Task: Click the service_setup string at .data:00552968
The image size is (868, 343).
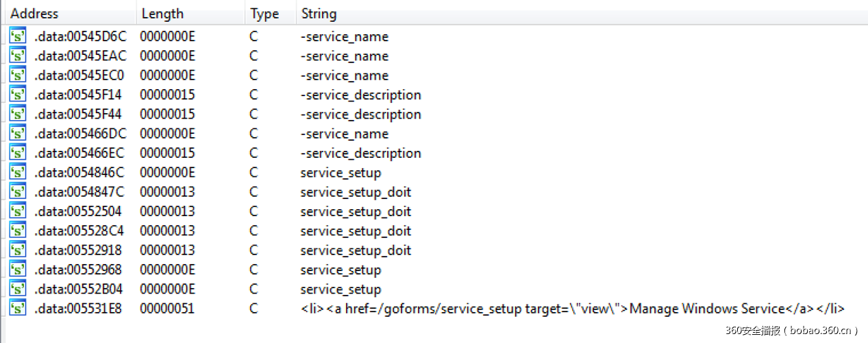Action: pyautogui.click(x=340, y=270)
